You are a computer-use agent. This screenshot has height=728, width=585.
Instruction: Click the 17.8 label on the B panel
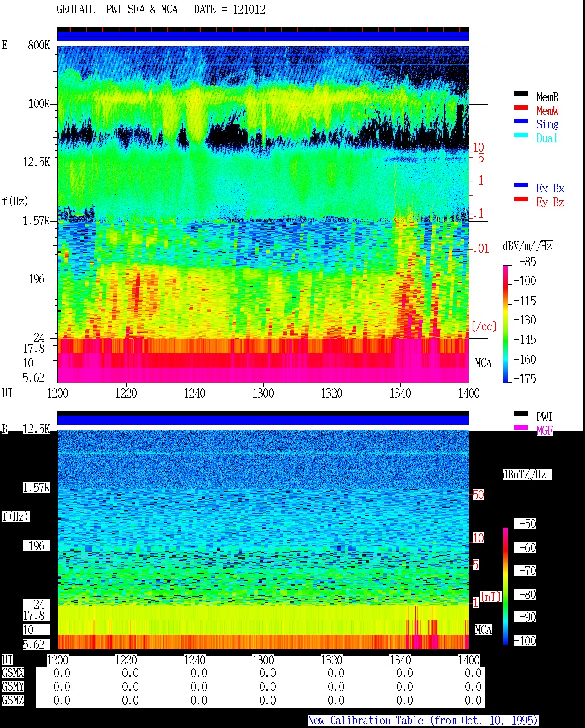pos(34,616)
